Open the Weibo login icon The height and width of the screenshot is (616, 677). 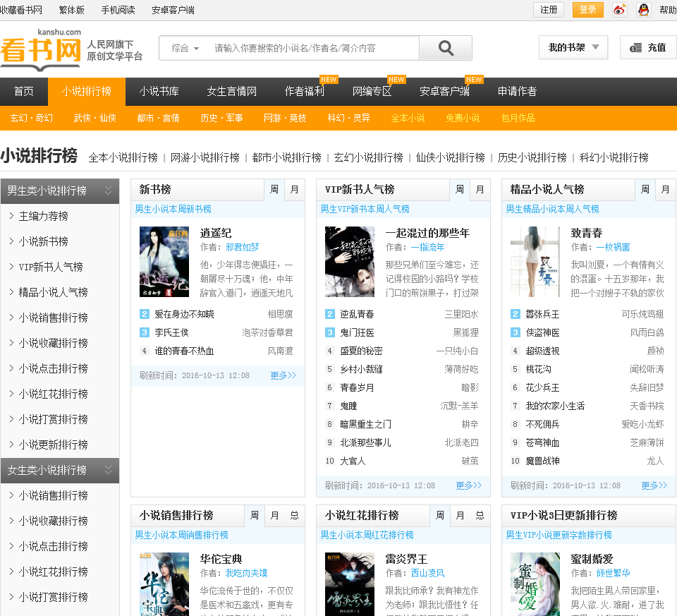coord(620,9)
